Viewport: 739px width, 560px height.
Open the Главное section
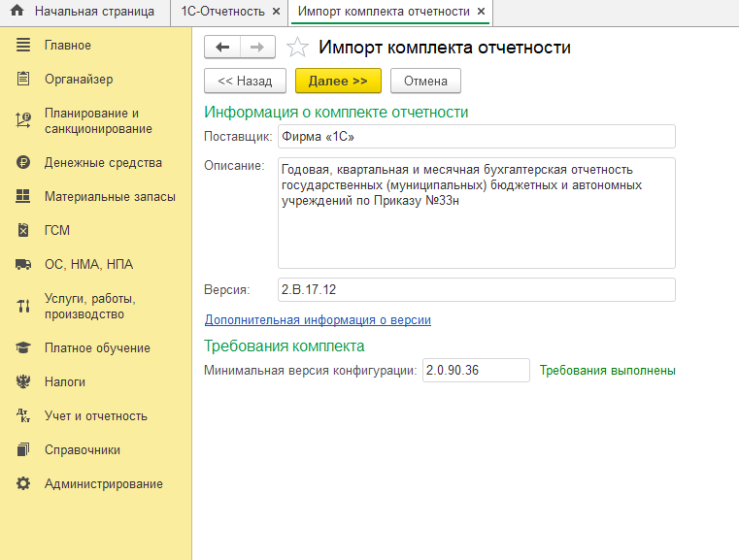[68, 46]
